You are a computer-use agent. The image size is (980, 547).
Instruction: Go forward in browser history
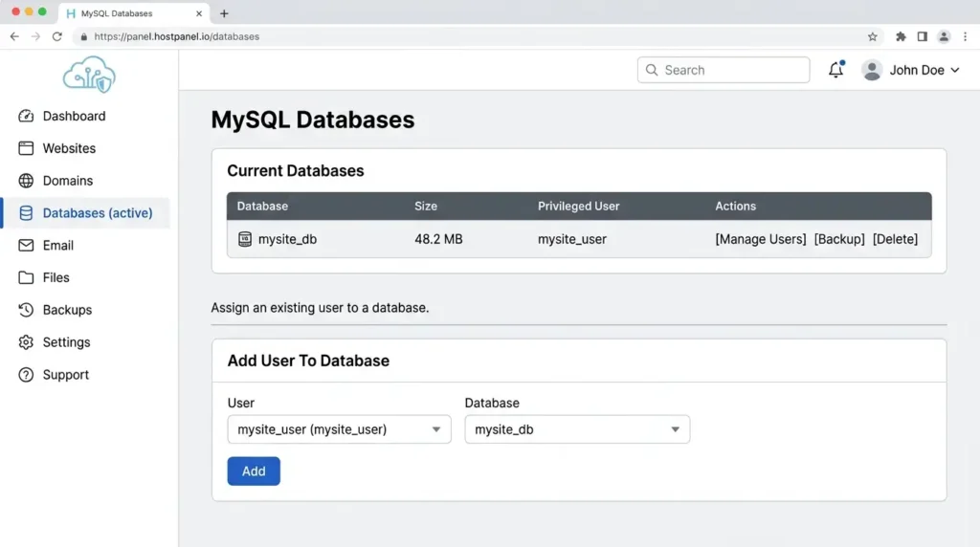(35, 36)
